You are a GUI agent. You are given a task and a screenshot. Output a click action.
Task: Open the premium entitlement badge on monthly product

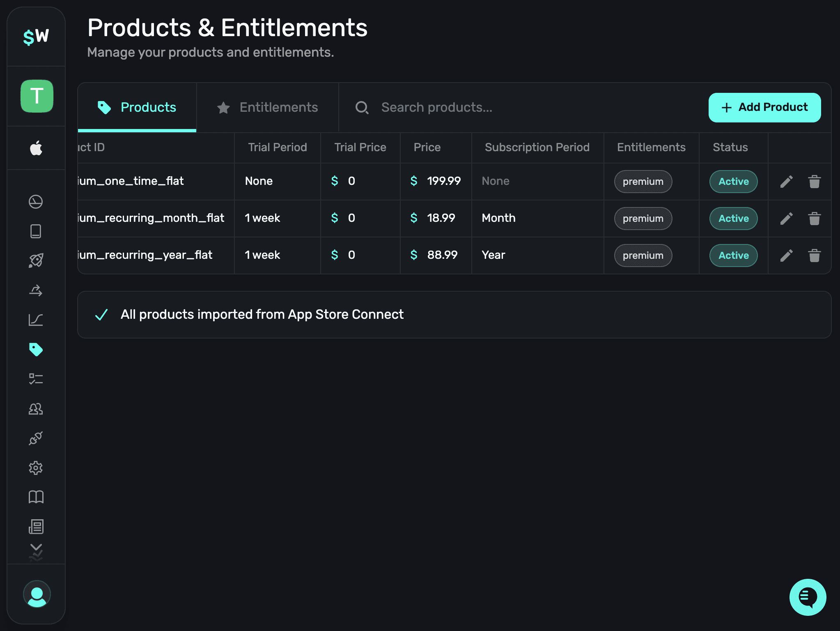point(643,218)
